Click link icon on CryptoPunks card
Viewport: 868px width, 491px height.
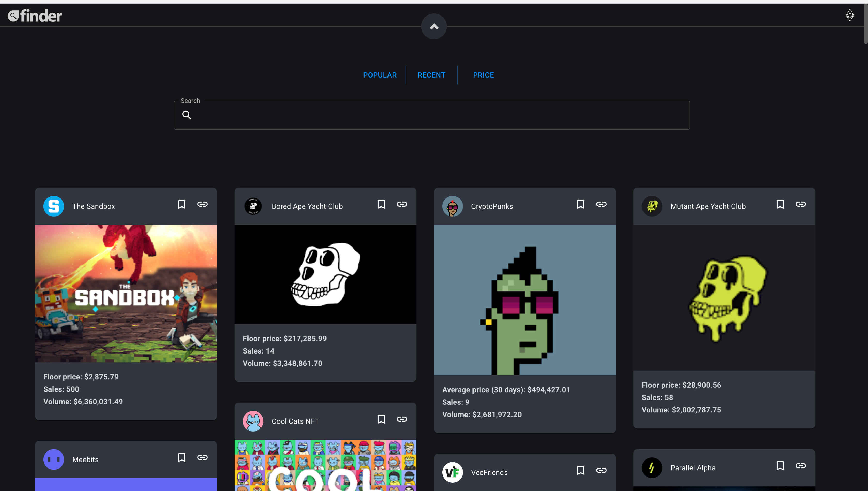pyautogui.click(x=601, y=204)
